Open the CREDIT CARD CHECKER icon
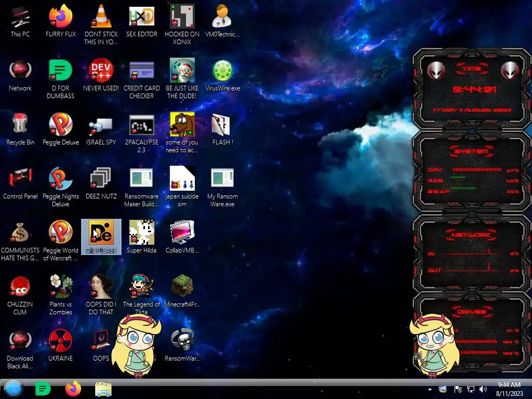532x399 pixels. pyautogui.click(x=141, y=79)
